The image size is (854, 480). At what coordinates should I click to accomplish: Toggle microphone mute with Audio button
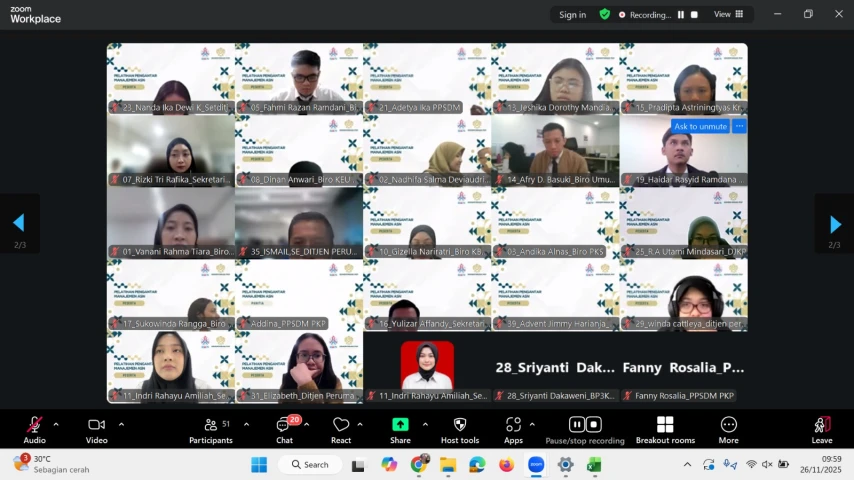click(34, 430)
